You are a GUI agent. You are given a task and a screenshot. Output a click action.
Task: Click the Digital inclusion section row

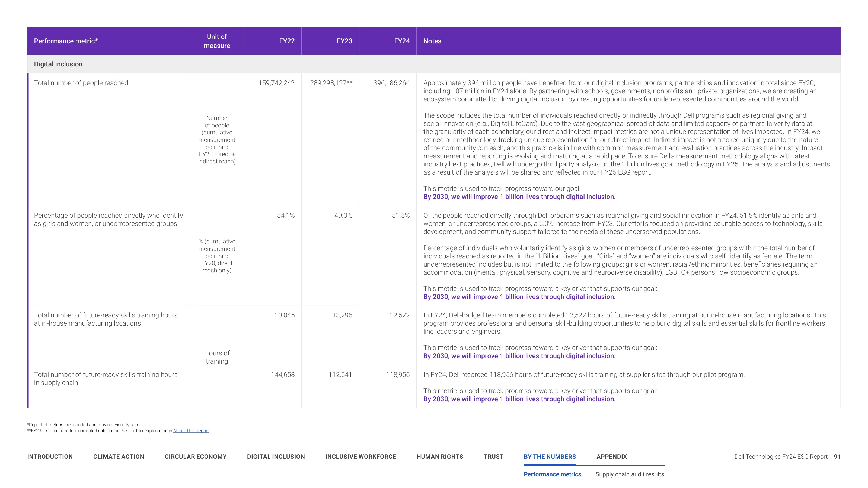pos(434,64)
